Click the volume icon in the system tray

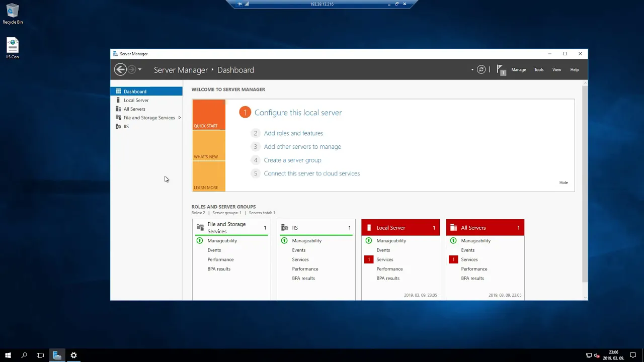coord(597,355)
